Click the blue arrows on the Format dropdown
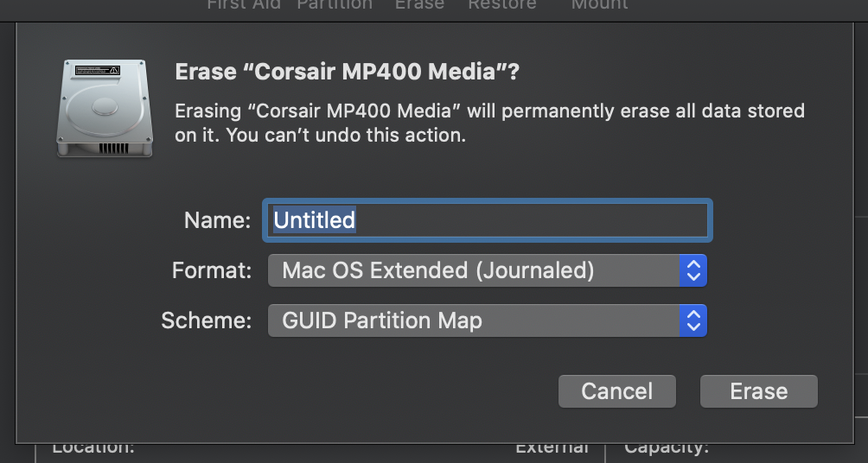The height and width of the screenshot is (463, 868). (x=692, y=271)
